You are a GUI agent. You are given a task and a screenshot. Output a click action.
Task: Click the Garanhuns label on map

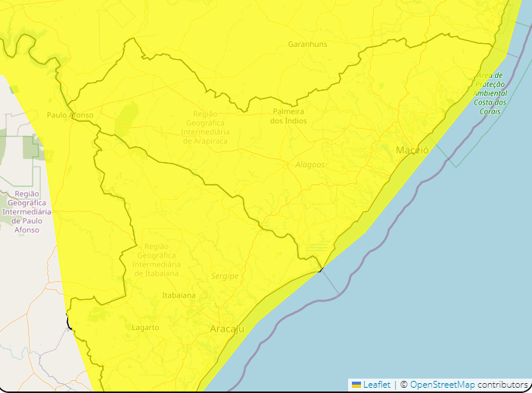pyautogui.click(x=307, y=44)
